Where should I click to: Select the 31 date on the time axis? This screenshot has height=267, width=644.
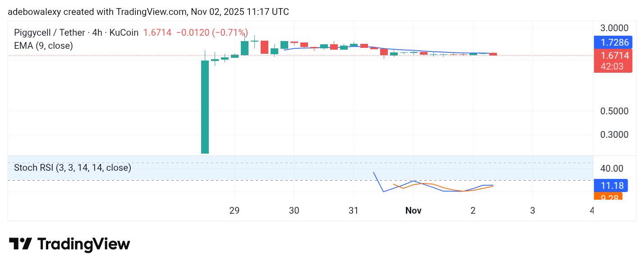[354, 211]
